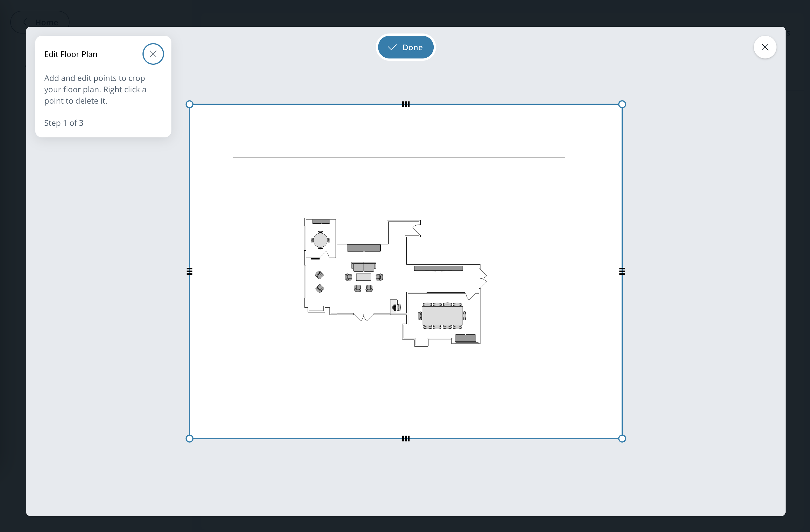Click the Done button

(405, 47)
